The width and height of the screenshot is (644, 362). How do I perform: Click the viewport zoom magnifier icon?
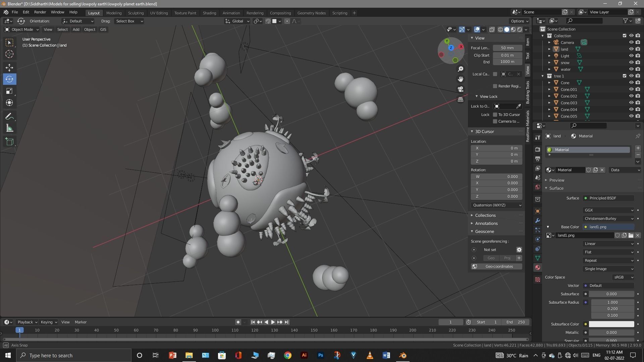461,69
